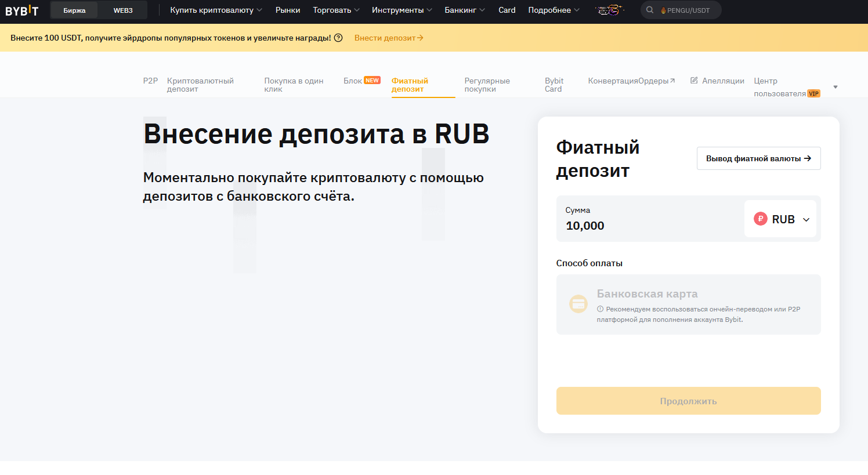Select Банковская карта payment method

click(688, 304)
